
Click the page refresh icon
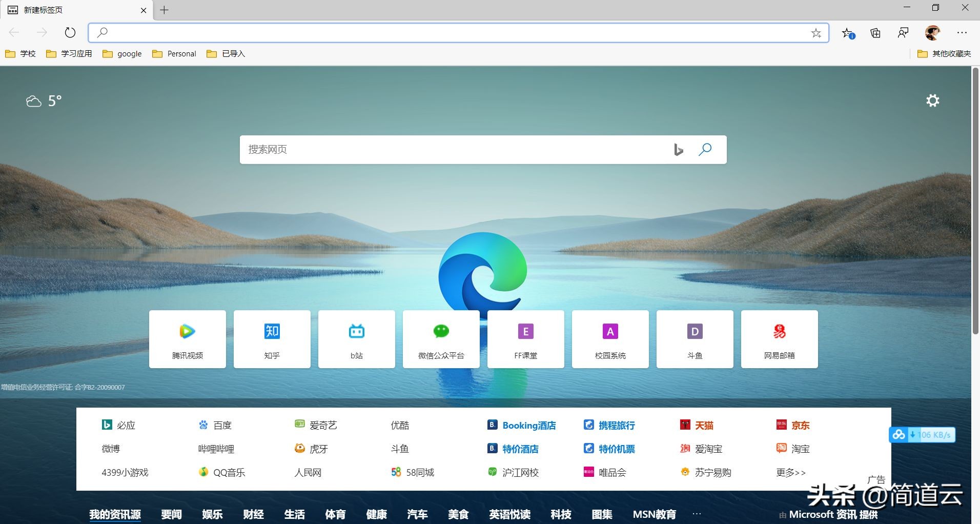tap(70, 33)
